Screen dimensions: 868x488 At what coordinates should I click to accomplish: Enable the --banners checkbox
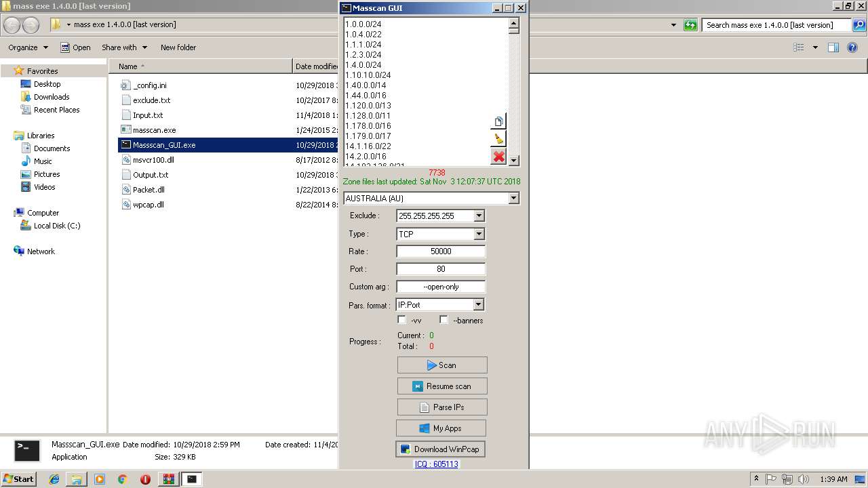point(444,320)
